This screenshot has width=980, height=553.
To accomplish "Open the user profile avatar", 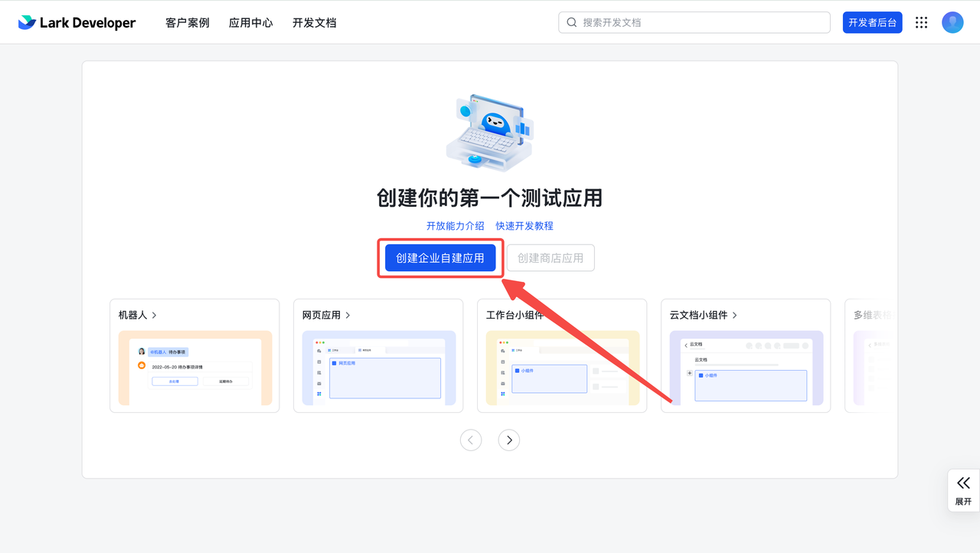I will (x=952, y=22).
